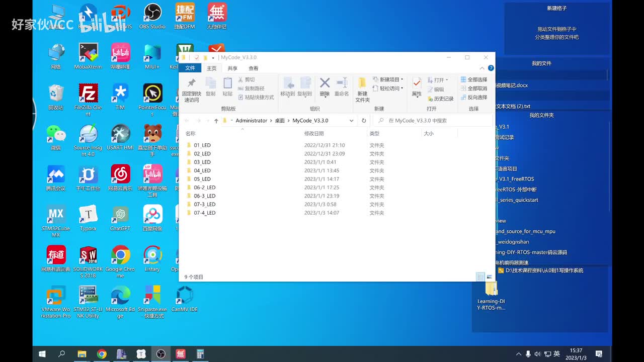The width and height of the screenshot is (644, 362).
Task: Click the taskbar search magnifier
Action: [x=61, y=354]
